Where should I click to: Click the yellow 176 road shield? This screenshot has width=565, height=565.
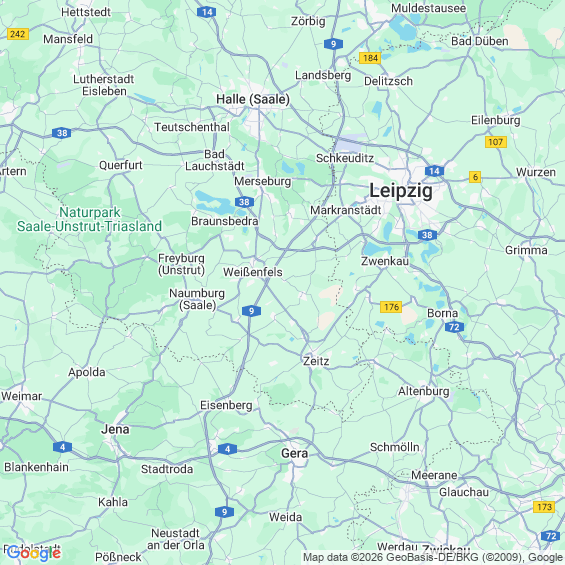(x=391, y=307)
